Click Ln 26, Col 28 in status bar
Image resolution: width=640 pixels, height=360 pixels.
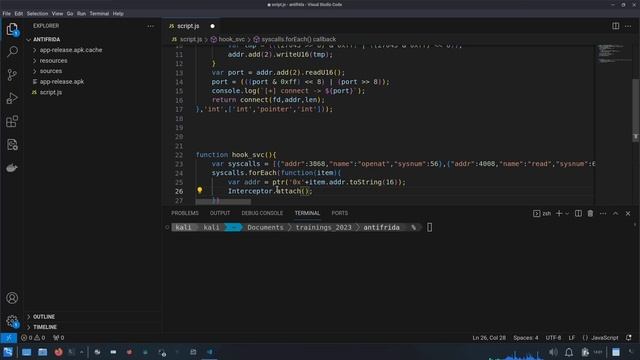pos(489,338)
